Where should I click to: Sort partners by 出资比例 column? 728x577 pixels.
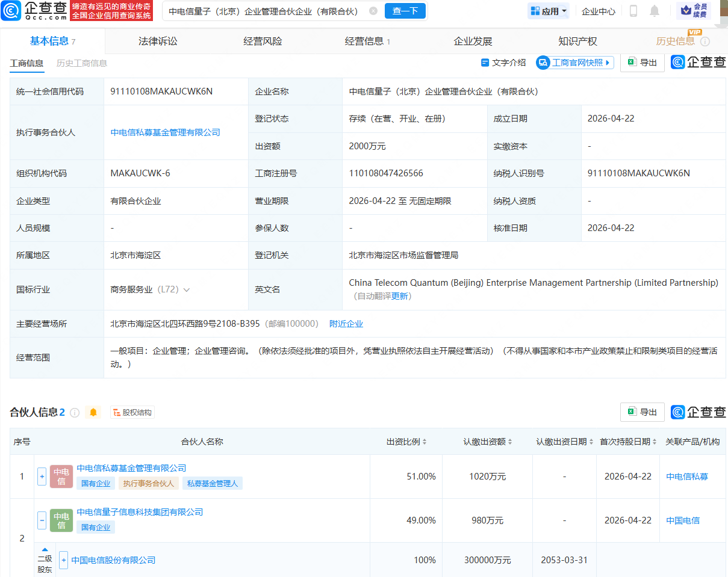406,442
